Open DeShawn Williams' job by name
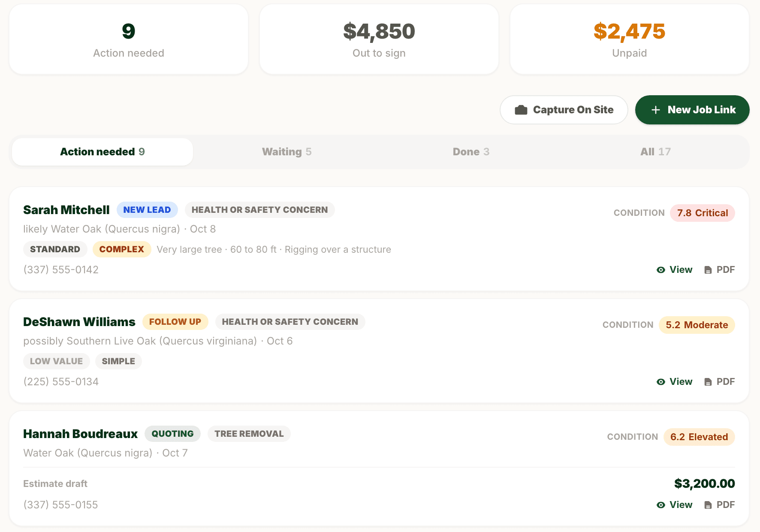760x532 pixels. tap(79, 322)
